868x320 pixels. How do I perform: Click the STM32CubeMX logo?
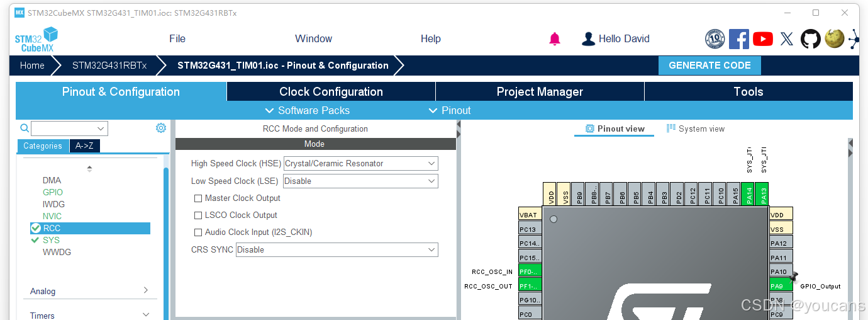click(36, 39)
